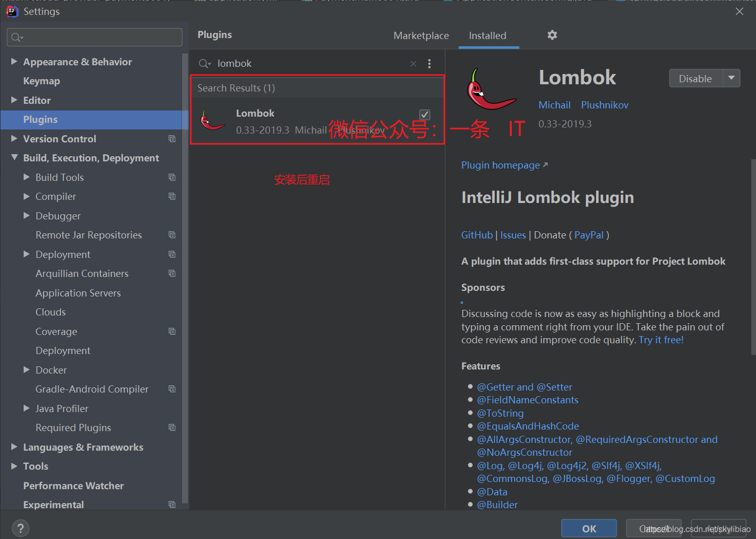
Task: Expand the Docker node
Action: pos(27,370)
